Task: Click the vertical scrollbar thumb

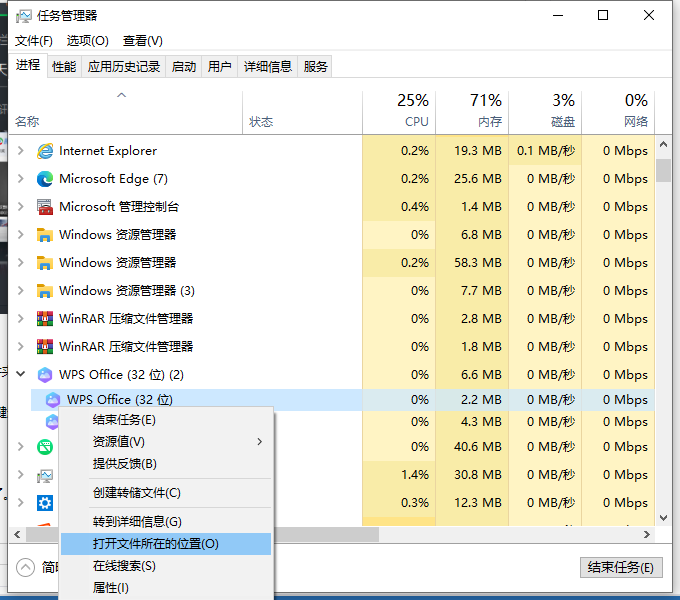Action: 663,170
